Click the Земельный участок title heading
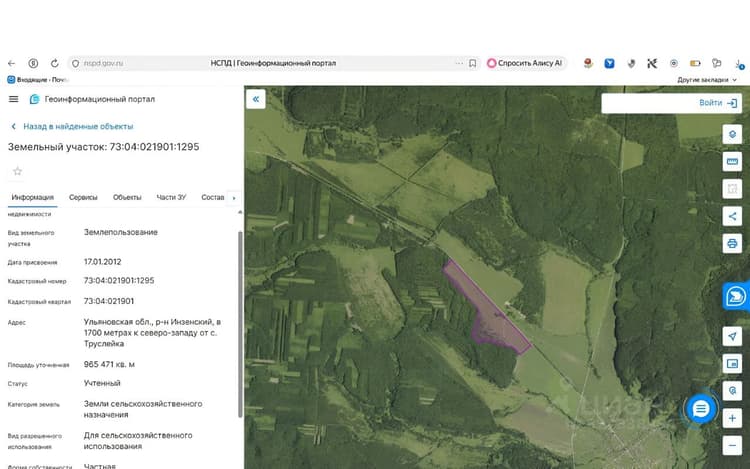 click(103, 147)
